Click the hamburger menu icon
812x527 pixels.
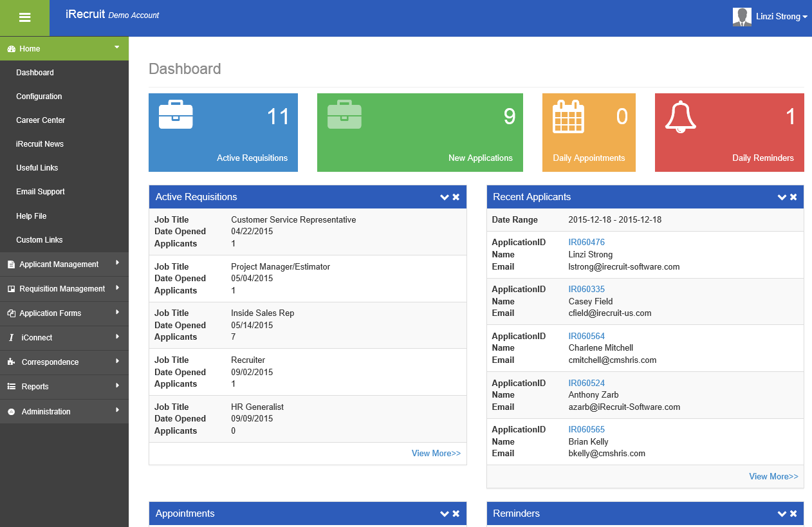25,18
